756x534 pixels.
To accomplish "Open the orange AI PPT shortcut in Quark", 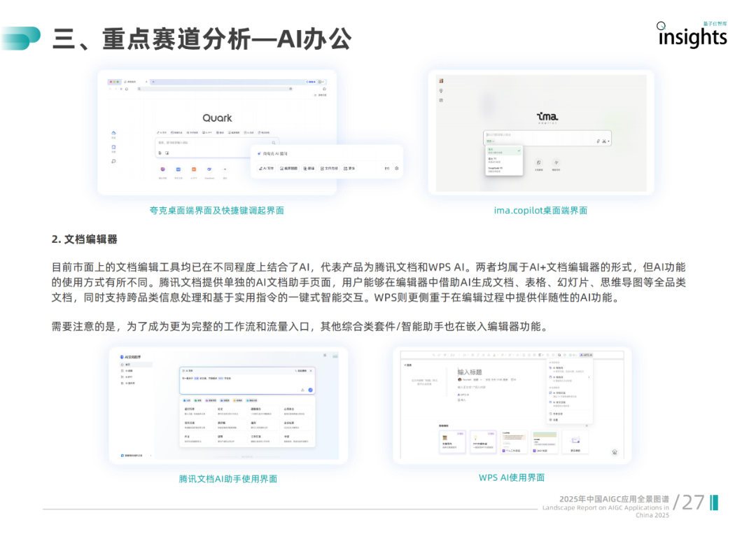I will [x=194, y=169].
